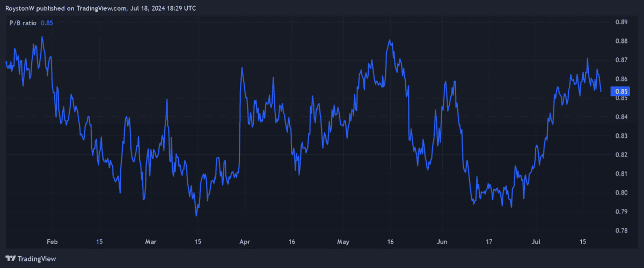644x268 pixels.
Task: Click the highlighted 0.85 current price tag
Action: click(621, 91)
